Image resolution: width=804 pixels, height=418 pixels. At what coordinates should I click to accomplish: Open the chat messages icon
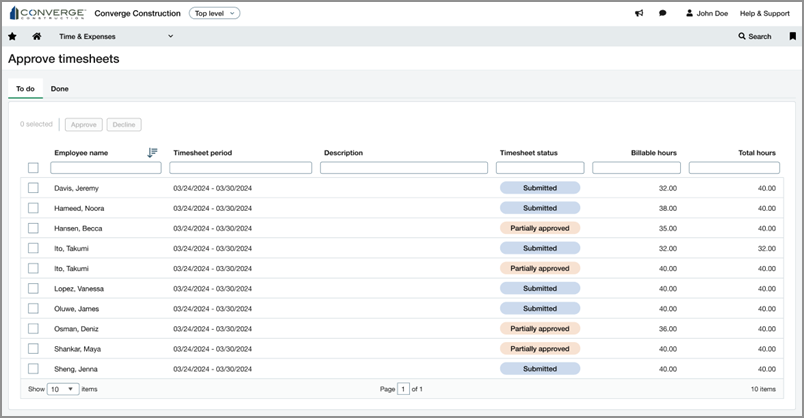click(x=663, y=14)
